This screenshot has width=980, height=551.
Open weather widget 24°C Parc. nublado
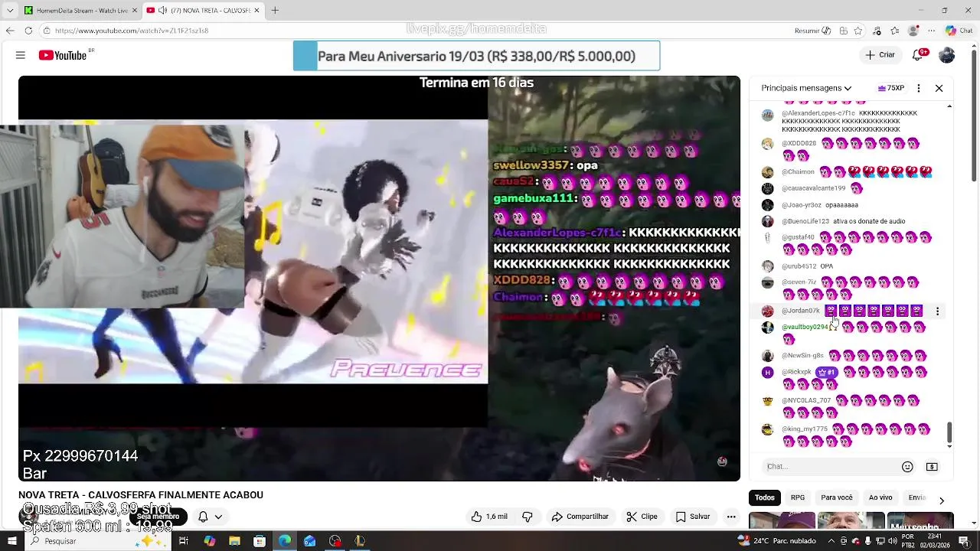coord(776,541)
